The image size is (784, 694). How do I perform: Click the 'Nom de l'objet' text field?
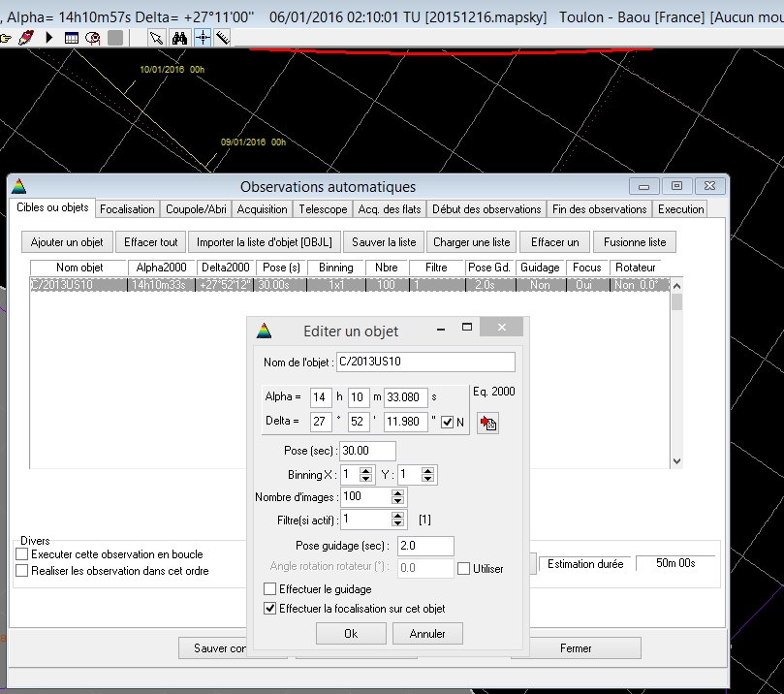pyautogui.click(x=425, y=363)
